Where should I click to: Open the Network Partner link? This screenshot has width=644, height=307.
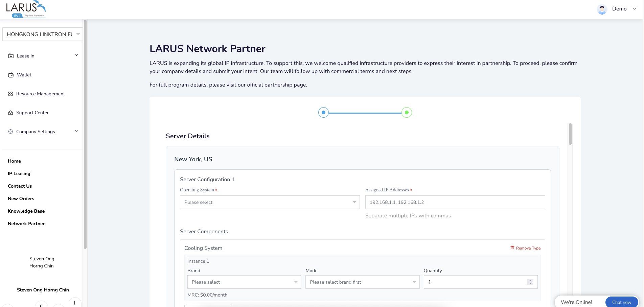click(x=26, y=223)
